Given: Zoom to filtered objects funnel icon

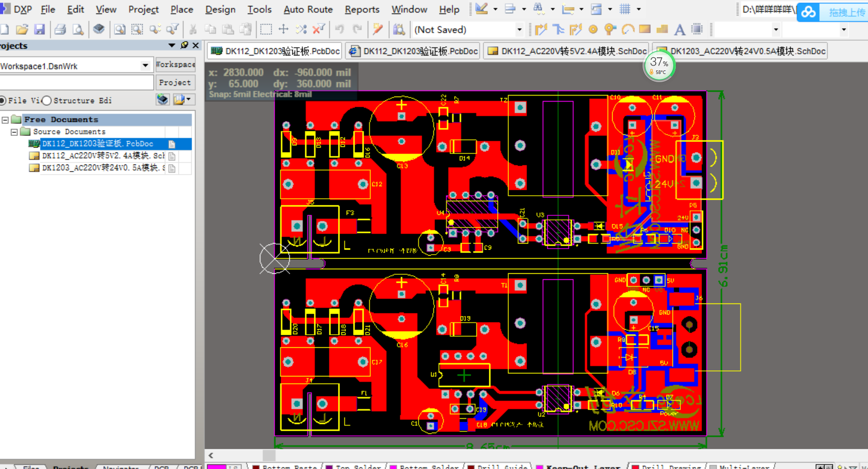Looking at the screenshot, I should click(172, 30).
